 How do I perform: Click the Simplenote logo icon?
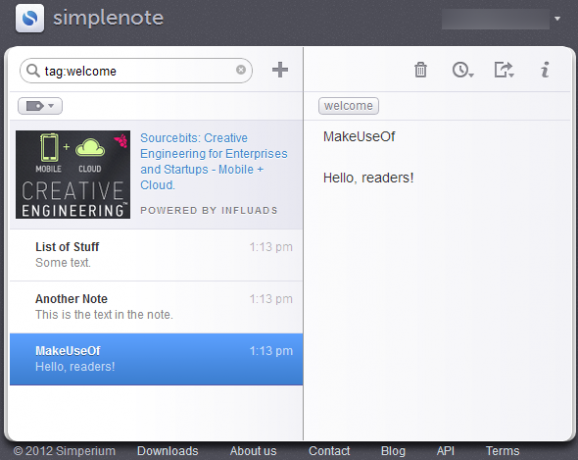[x=30, y=18]
